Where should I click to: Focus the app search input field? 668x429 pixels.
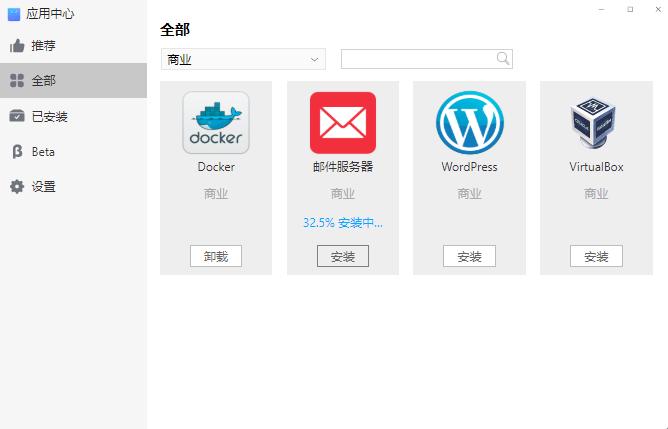[x=426, y=59]
